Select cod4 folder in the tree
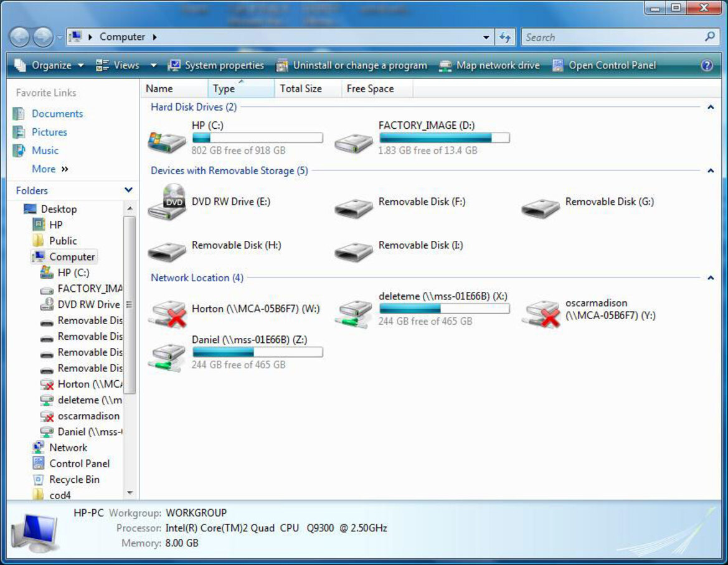This screenshot has height=565, width=728. (60, 495)
